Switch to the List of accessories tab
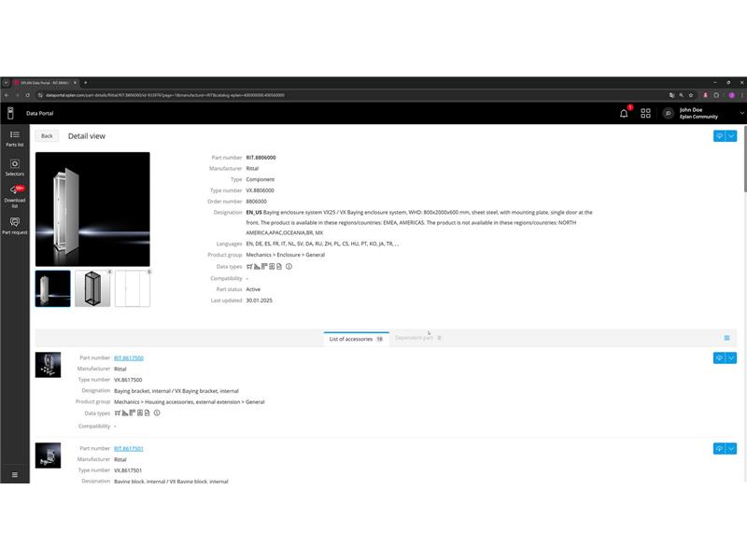The image size is (747, 560). point(357,339)
